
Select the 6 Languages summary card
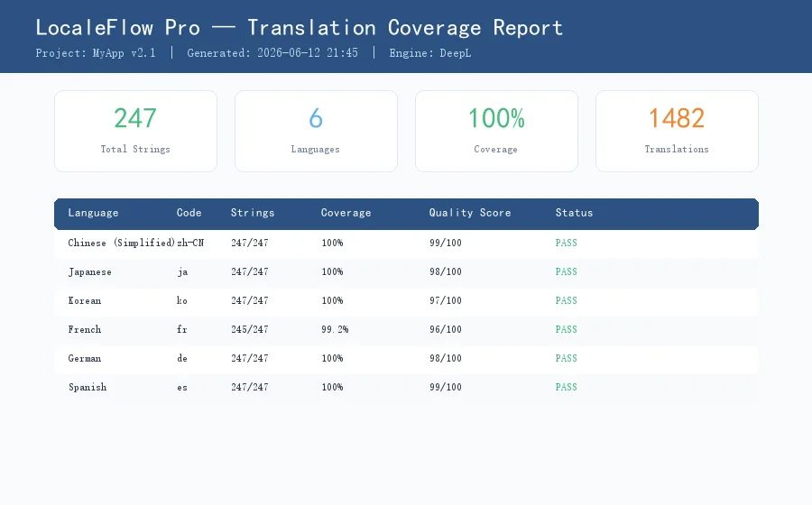(316, 131)
